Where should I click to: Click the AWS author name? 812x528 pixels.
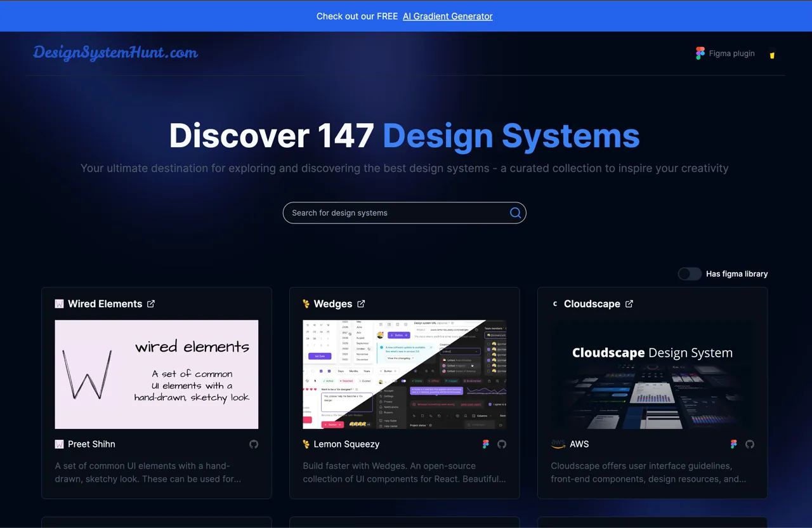click(x=579, y=444)
